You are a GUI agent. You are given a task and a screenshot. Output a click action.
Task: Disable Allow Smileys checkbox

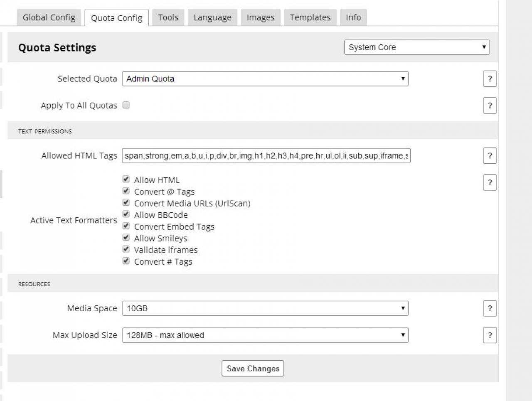tap(126, 238)
